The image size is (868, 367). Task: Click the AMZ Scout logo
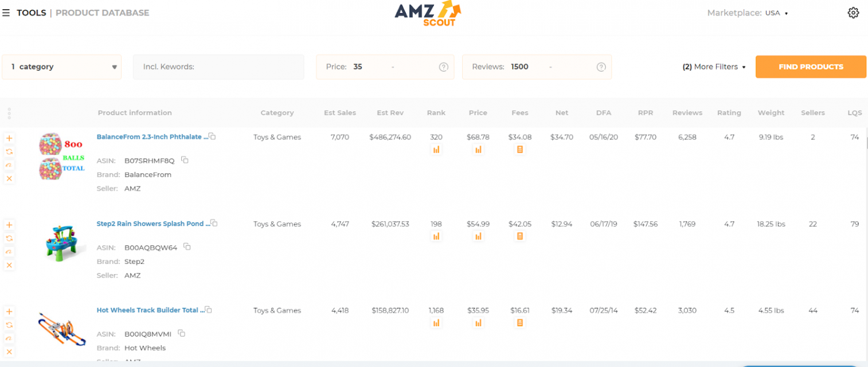428,14
